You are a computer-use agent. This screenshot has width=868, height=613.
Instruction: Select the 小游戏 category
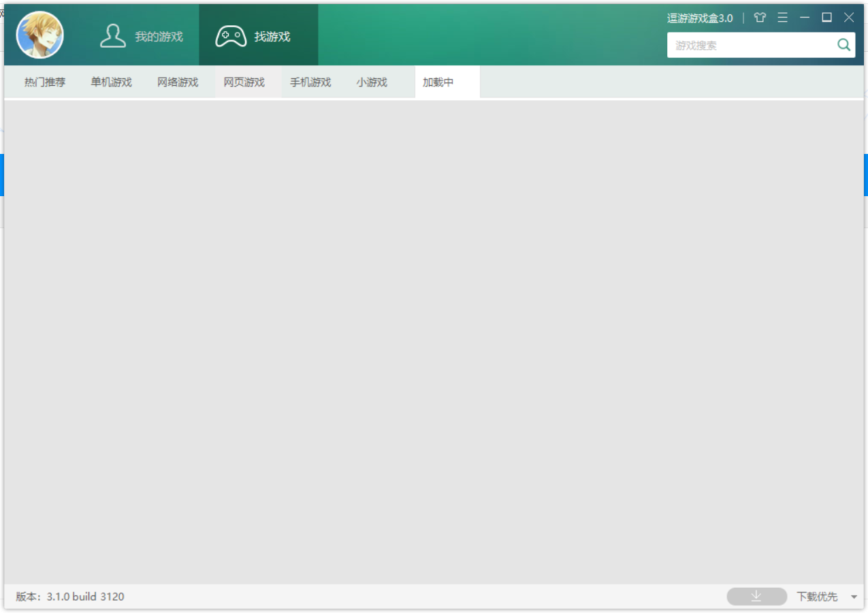372,82
